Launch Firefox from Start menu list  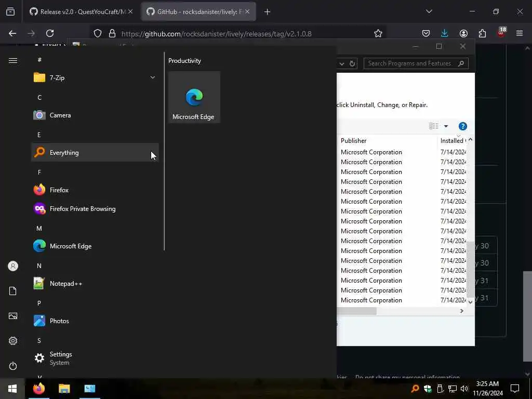[95, 190]
